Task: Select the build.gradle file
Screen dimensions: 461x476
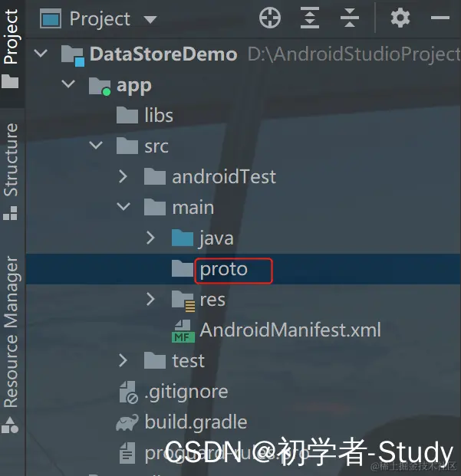Action: pos(196,422)
